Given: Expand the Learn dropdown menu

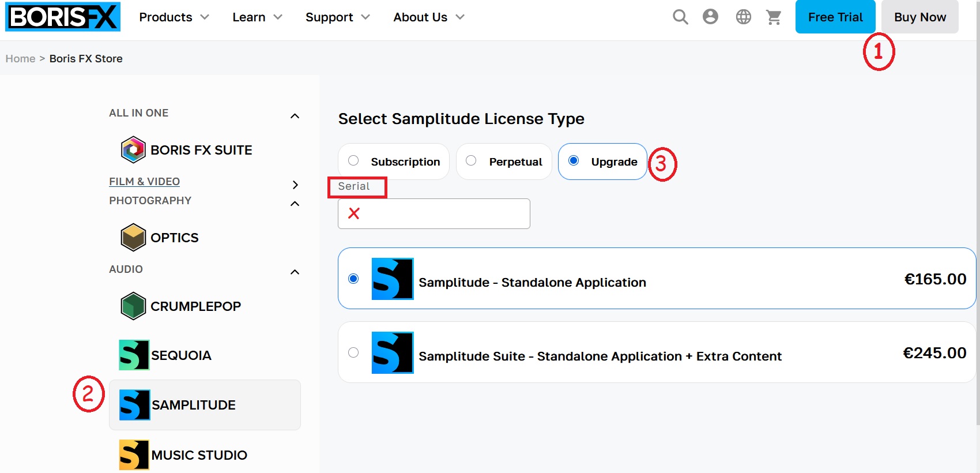Looking at the screenshot, I should pos(257,17).
